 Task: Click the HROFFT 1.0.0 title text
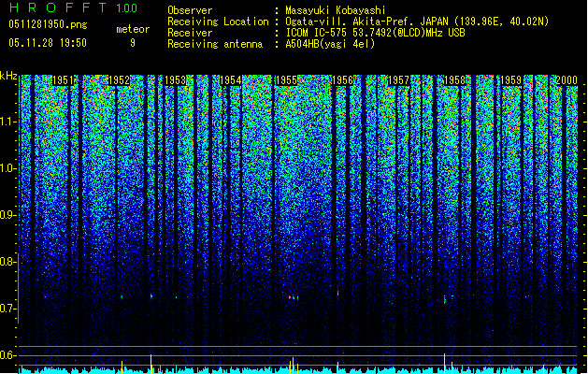pyautogui.click(x=73, y=7)
